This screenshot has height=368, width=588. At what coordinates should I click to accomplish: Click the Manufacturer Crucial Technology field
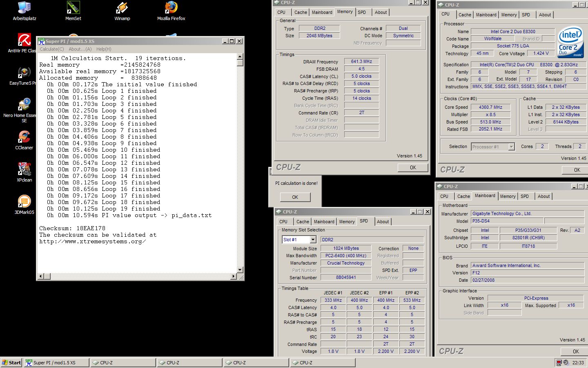(346, 263)
